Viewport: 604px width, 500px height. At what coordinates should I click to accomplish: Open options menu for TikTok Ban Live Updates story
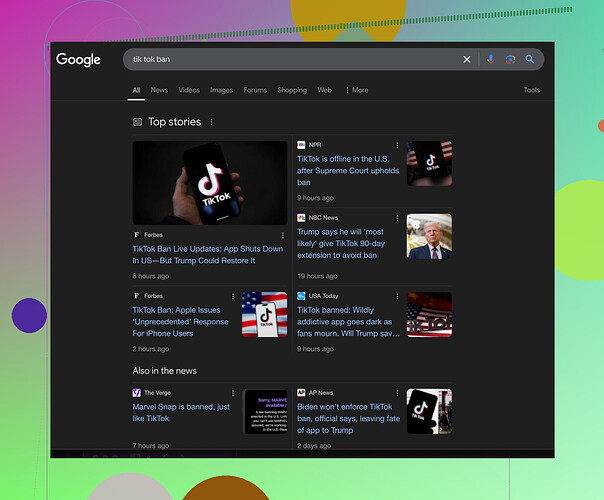tap(283, 235)
